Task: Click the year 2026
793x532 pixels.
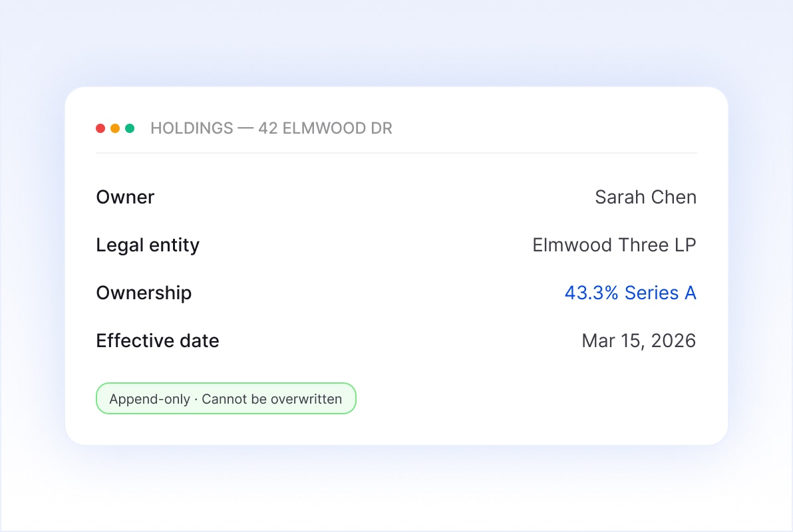Action: point(673,341)
